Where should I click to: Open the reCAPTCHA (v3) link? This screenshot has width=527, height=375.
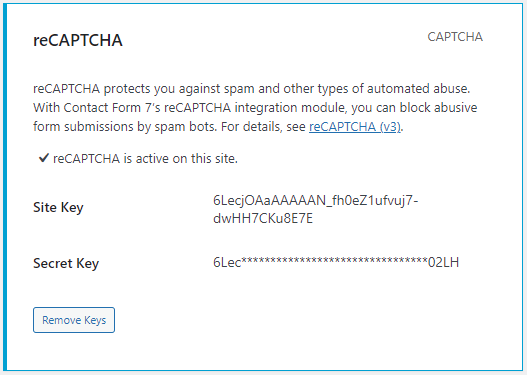355,127
